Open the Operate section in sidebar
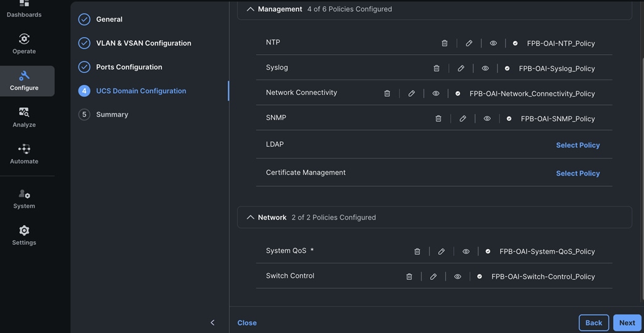The height and width of the screenshot is (333, 644). coord(24,44)
